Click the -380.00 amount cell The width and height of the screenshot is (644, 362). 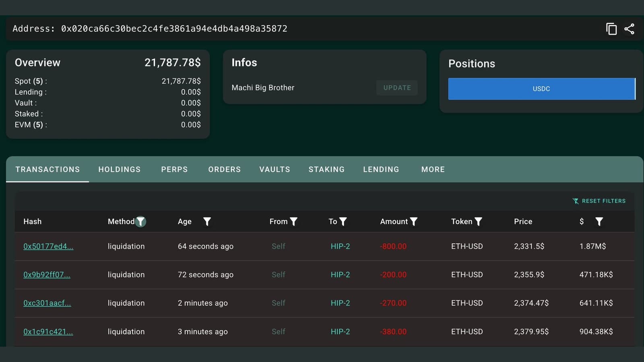(x=393, y=331)
